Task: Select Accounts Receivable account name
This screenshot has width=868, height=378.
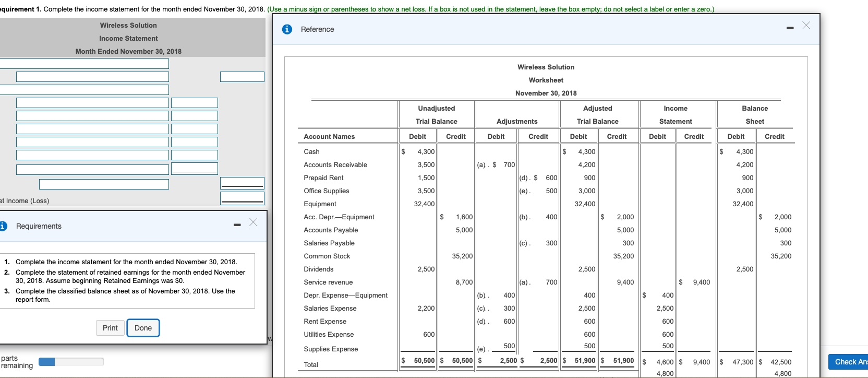Action: [335, 165]
